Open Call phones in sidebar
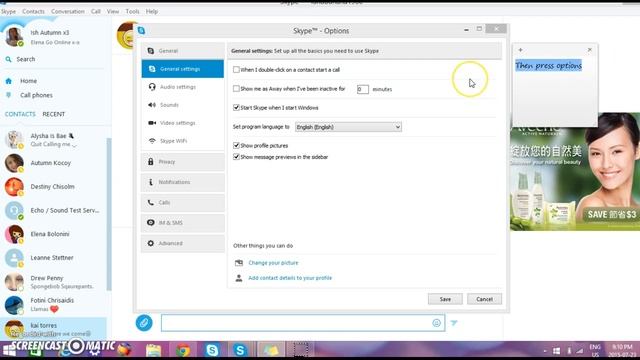This screenshot has width=640, height=360. [x=36, y=95]
